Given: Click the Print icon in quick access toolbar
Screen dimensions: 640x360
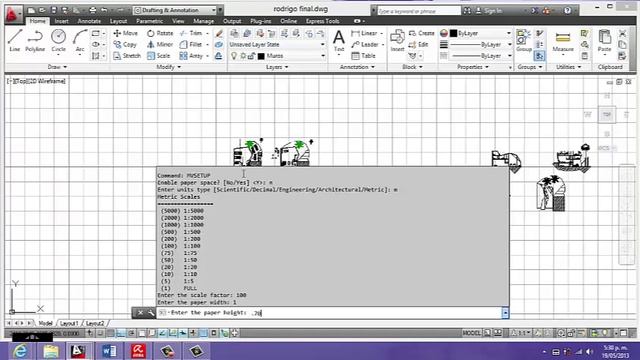Looking at the screenshot, I should [93, 10].
